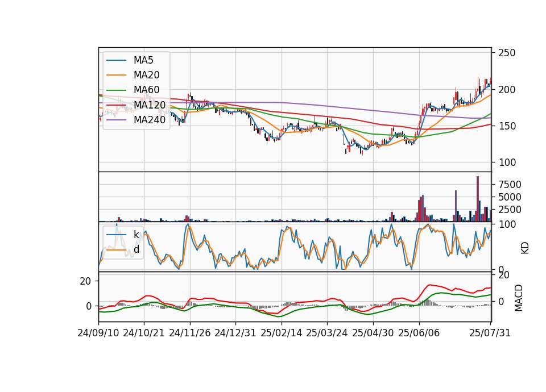The width and height of the screenshot is (546, 392).
Task: Click the tallest volume bar in July
Action: coord(478,199)
